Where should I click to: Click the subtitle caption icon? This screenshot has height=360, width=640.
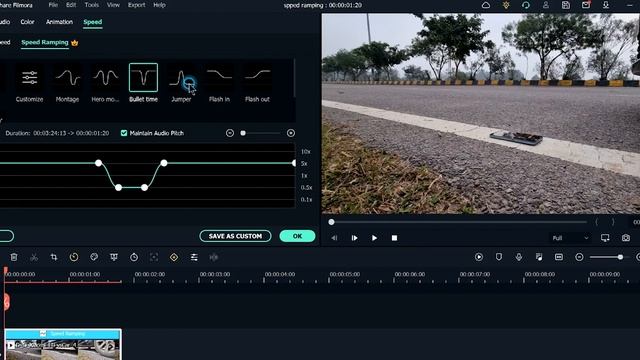559,257
